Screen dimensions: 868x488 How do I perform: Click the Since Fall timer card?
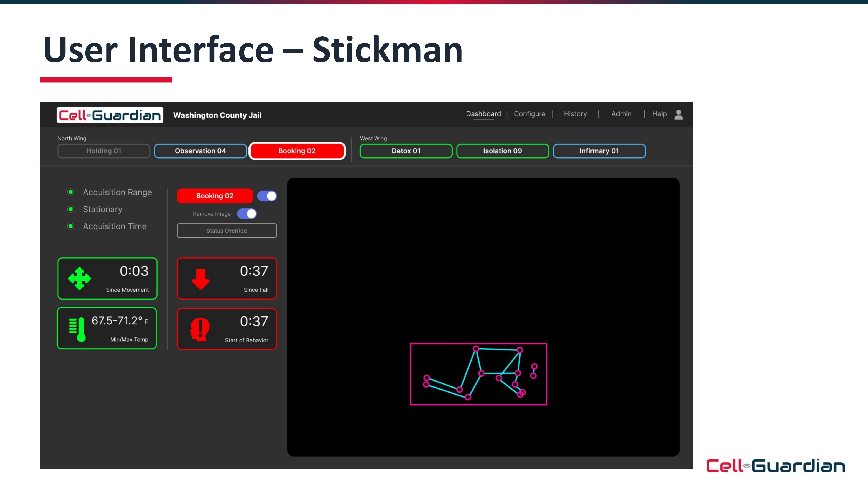227,278
